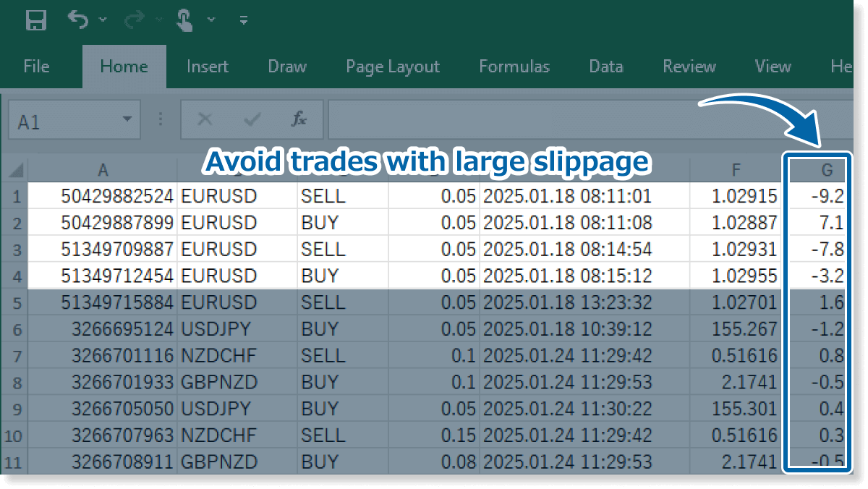Click cell containing 50429882524
This screenshot has height=489, width=868.
click(x=103, y=196)
